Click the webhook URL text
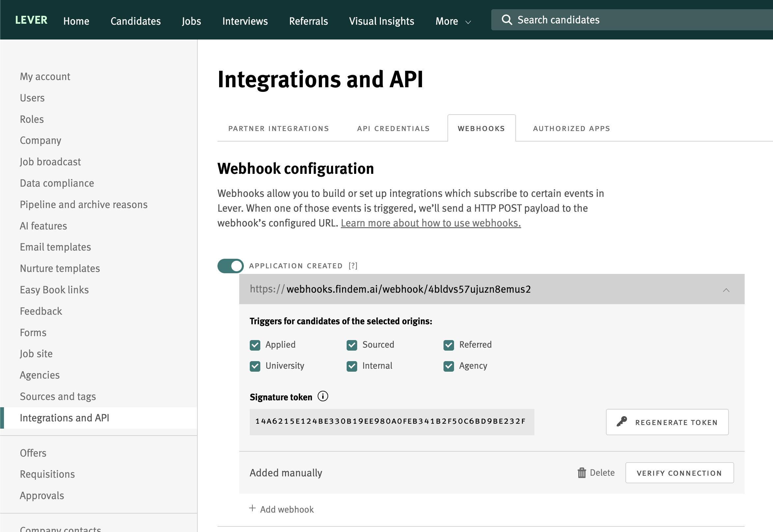This screenshot has height=532, width=773. tap(390, 289)
